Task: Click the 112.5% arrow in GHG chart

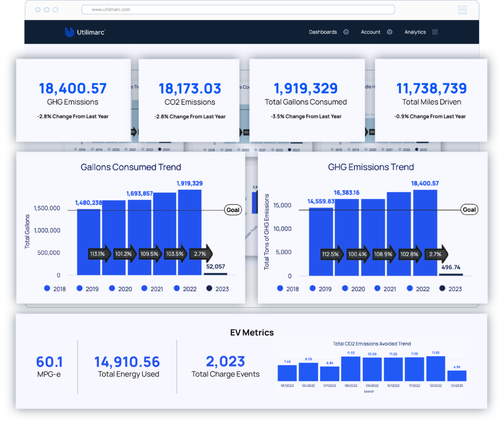Action: coord(332,254)
